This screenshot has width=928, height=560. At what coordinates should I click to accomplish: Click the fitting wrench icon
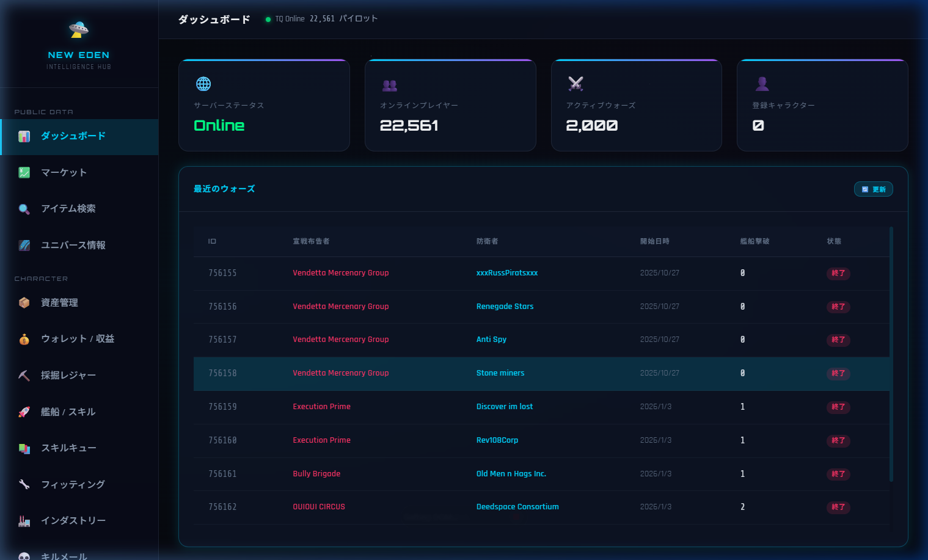(x=24, y=484)
